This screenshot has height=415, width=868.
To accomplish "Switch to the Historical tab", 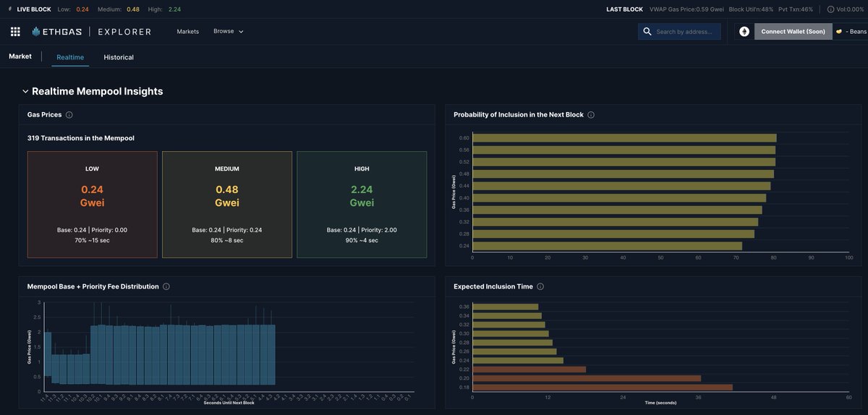I will pyautogui.click(x=119, y=57).
